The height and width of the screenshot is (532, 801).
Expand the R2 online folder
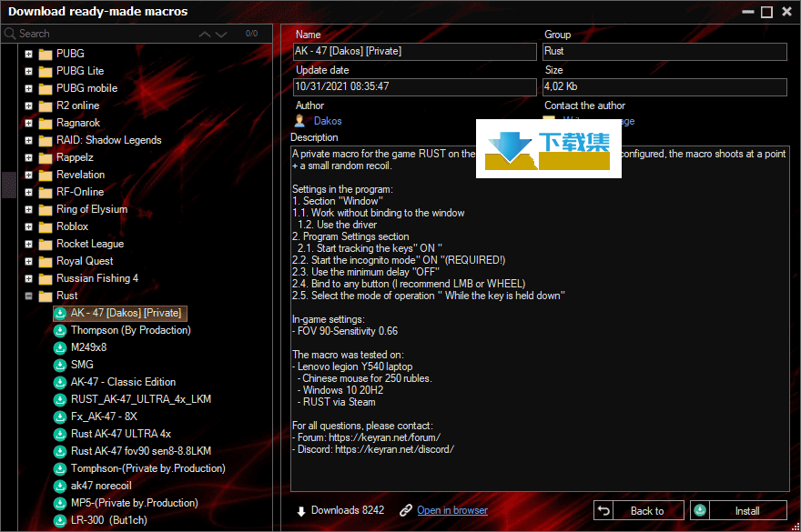(28, 105)
